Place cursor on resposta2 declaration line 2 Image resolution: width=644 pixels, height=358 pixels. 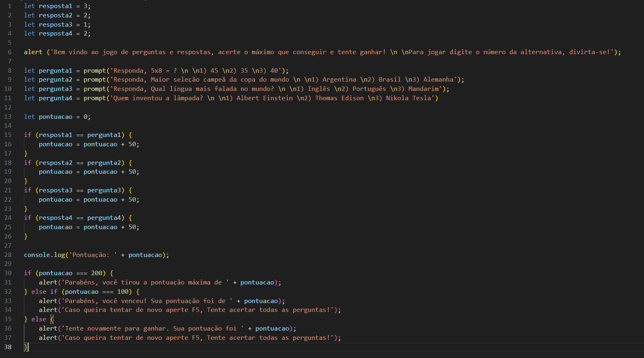tap(55, 15)
